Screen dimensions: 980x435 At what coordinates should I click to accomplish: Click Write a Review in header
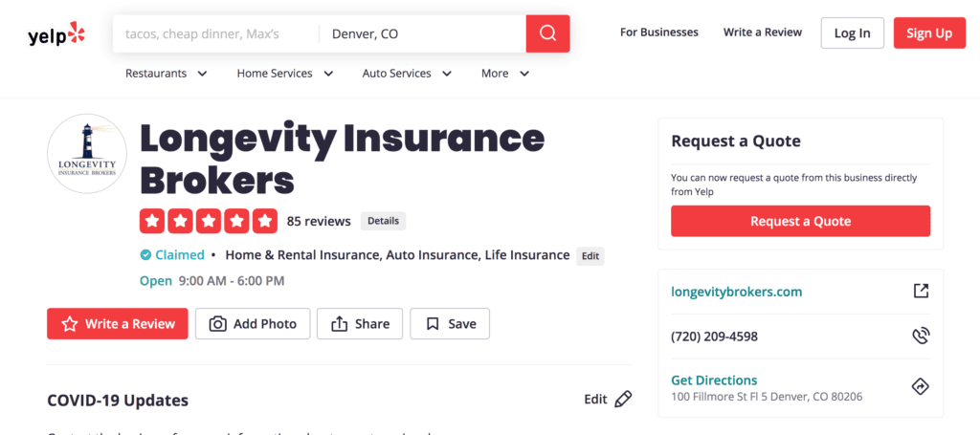(763, 33)
